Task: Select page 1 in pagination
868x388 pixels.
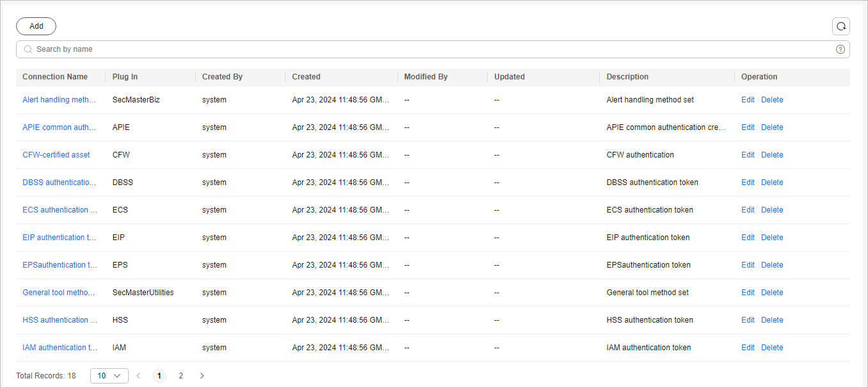Action: (159, 376)
